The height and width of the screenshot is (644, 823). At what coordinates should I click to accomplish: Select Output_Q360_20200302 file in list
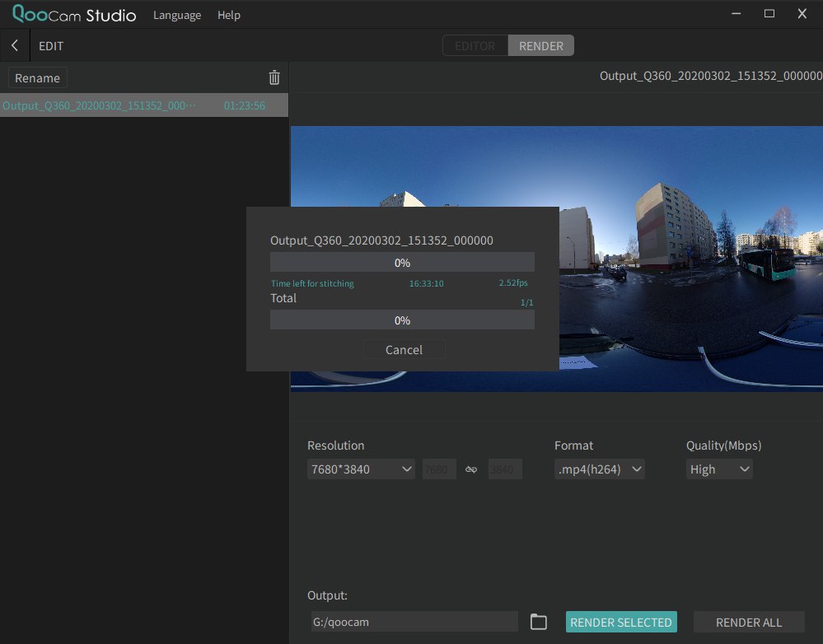coord(144,105)
